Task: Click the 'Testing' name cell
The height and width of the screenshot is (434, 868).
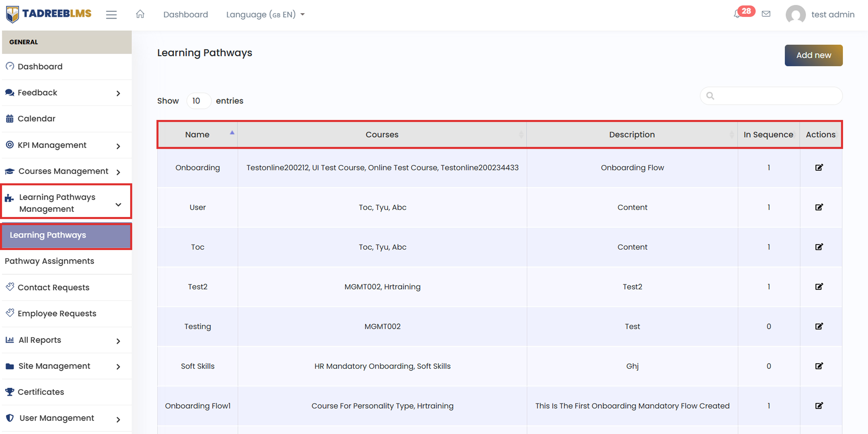Action: point(197,326)
